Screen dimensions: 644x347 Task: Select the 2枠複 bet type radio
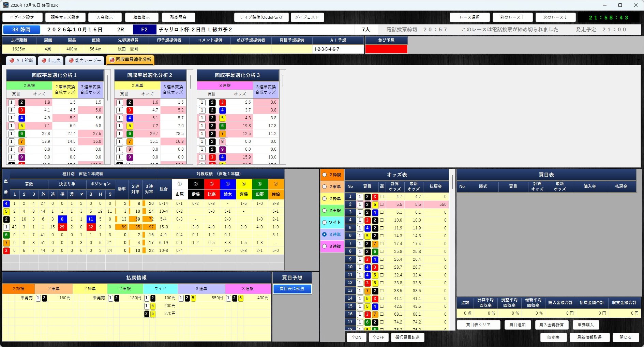(x=325, y=175)
